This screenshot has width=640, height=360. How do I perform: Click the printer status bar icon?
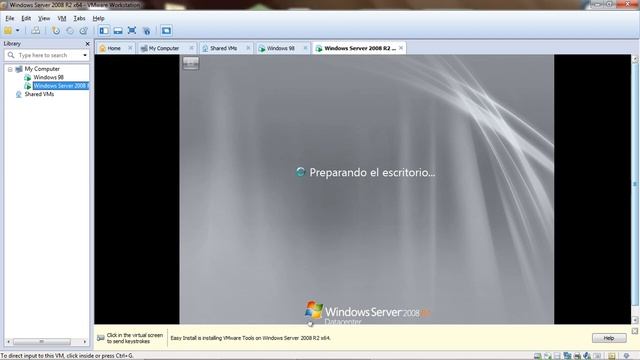[577, 356]
